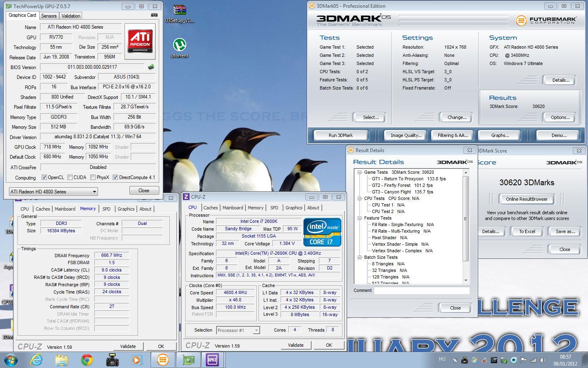Screen dimensions: 588x368
Task: Toggle the OpenCL checkbox in GPU-Z
Action: (44, 177)
